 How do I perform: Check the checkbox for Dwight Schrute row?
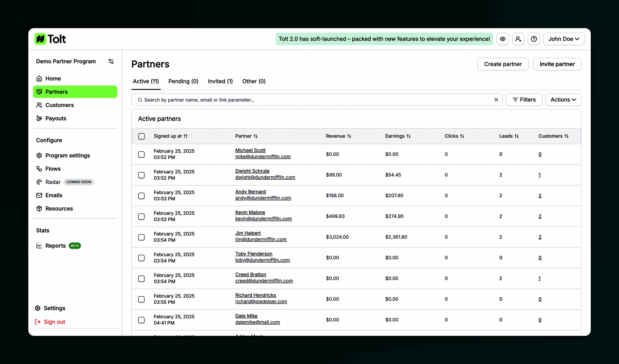tap(141, 175)
